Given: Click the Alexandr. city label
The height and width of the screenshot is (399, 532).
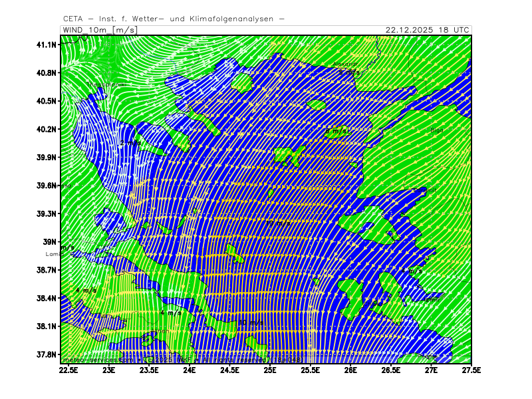Looking at the screenshot, I should click(x=346, y=64).
